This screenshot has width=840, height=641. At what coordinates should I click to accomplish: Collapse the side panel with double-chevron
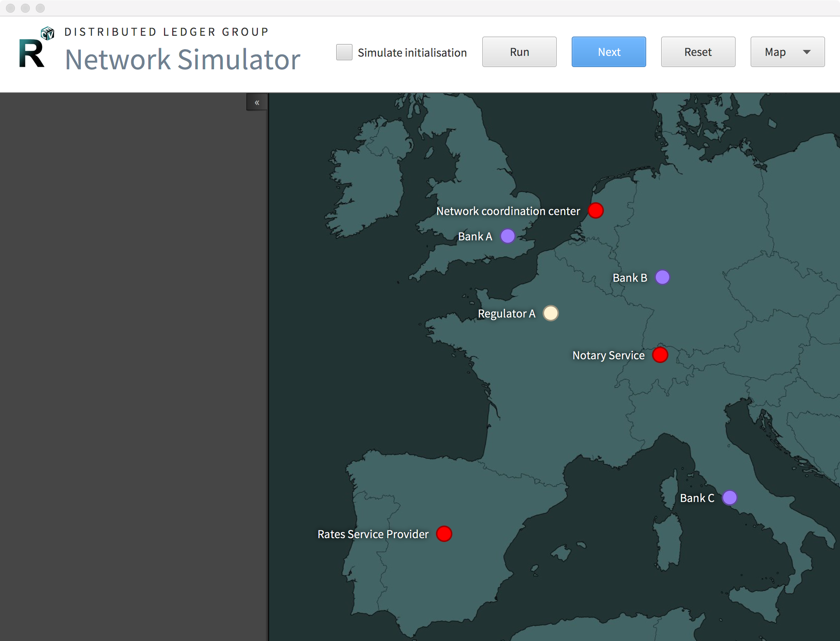pos(257,102)
